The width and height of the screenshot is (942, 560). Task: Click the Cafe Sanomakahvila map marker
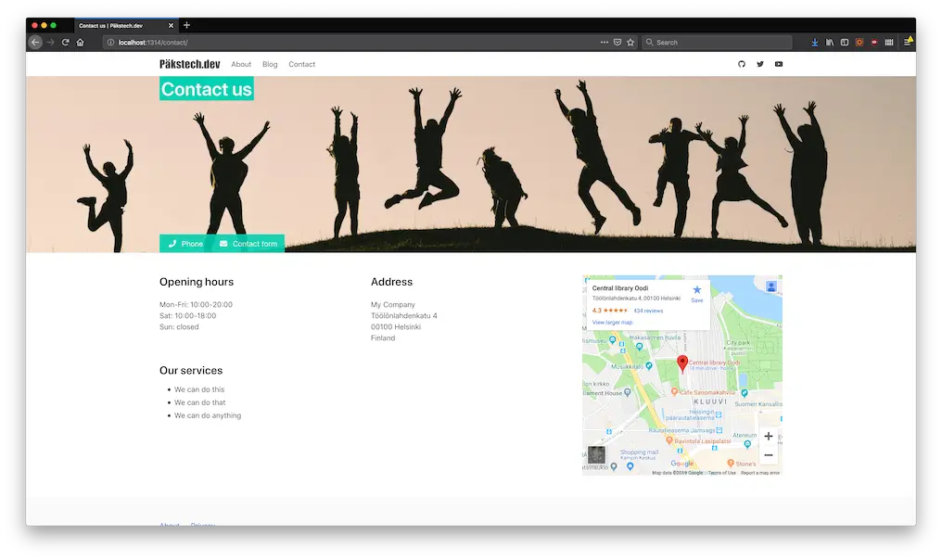pyautogui.click(x=674, y=392)
